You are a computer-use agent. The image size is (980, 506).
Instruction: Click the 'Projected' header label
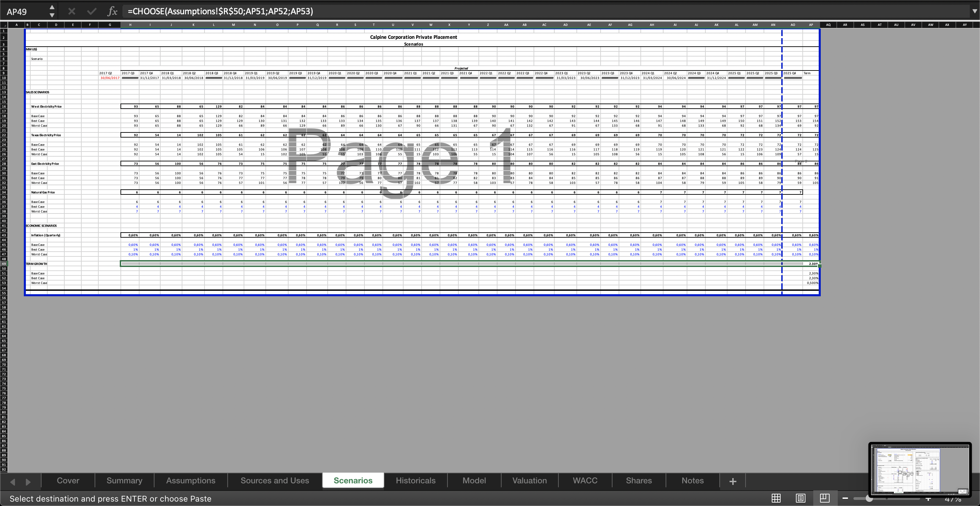point(461,68)
